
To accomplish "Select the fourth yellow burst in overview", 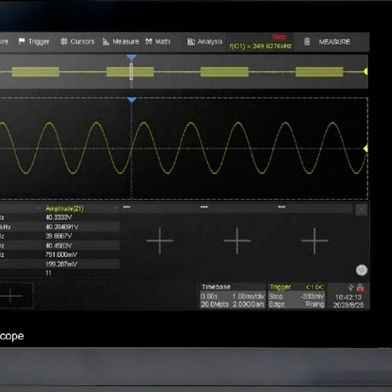I will (x=319, y=72).
